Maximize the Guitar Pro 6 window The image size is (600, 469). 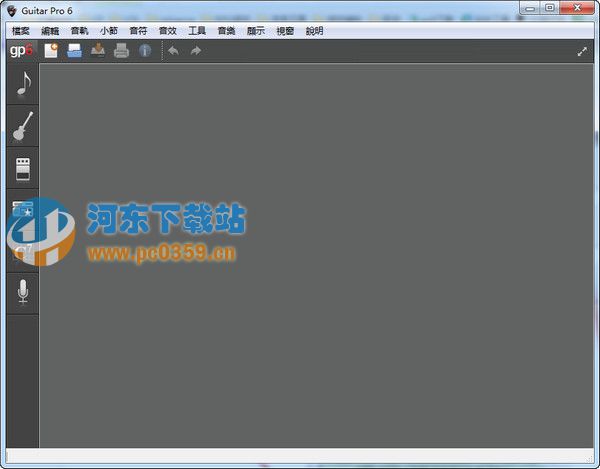(549, 8)
